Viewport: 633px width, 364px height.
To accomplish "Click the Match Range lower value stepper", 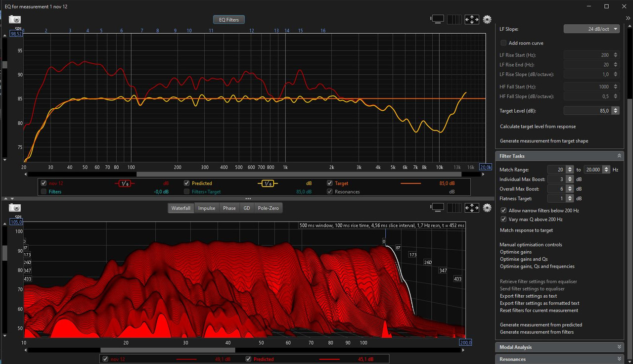I will [570, 169].
